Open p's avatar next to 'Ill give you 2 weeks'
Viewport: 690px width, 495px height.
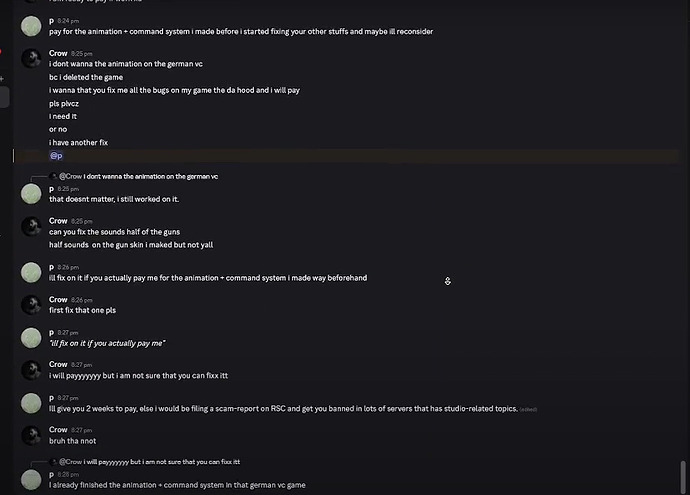(31, 403)
